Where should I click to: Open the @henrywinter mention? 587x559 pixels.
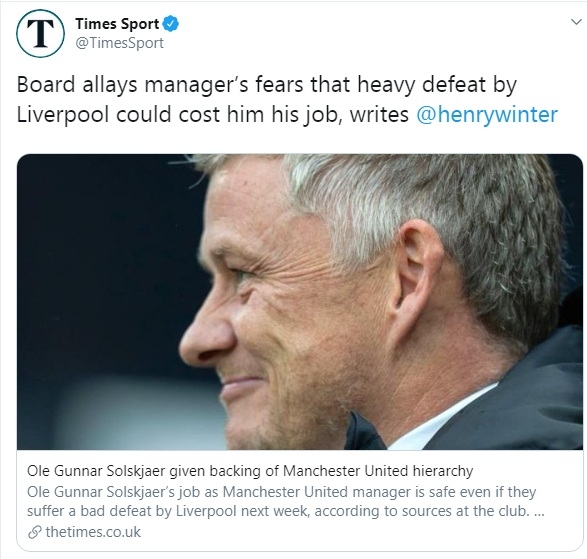coord(487,114)
